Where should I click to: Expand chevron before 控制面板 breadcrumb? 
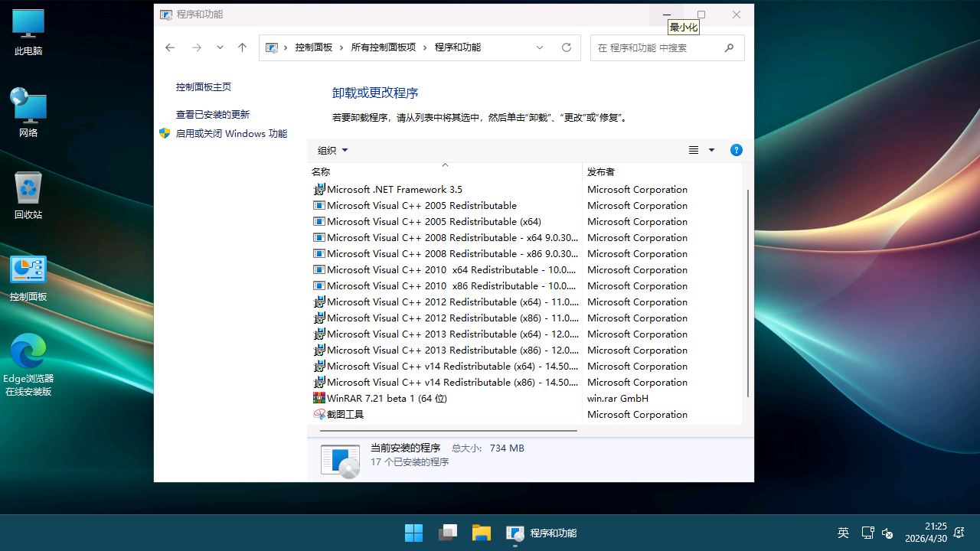[286, 47]
